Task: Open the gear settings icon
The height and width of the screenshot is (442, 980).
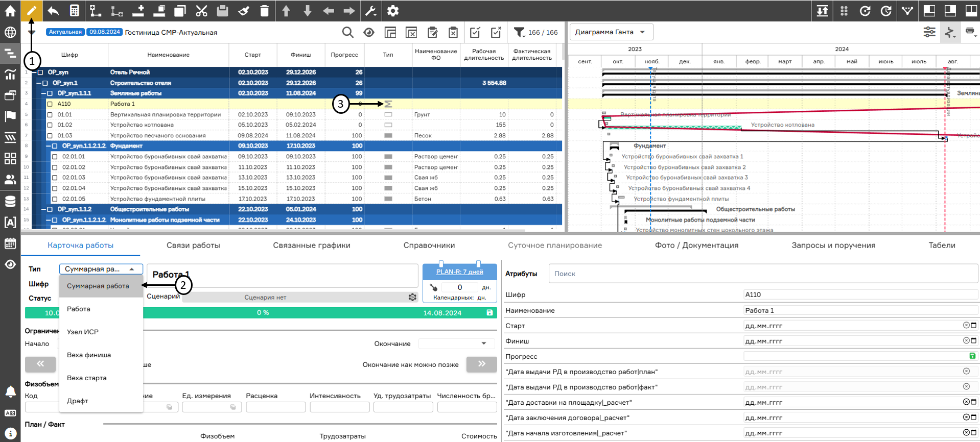Action: coord(392,11)
